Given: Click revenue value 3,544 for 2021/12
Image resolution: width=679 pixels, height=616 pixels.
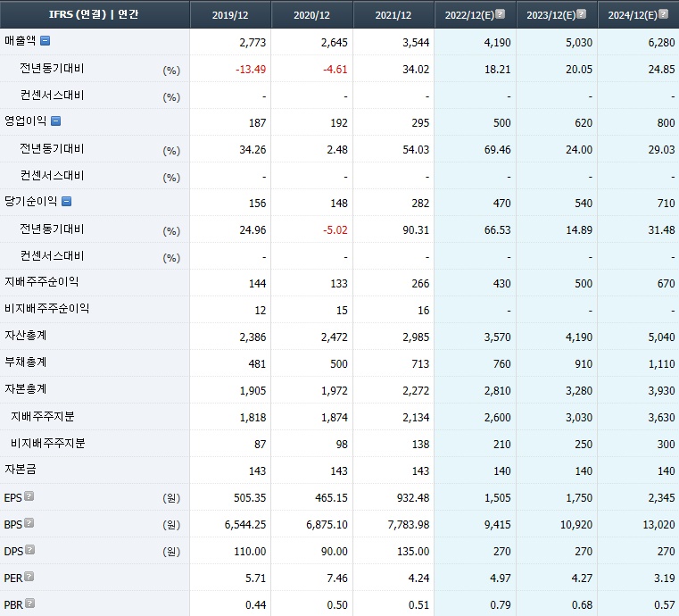Looking at the screenshot, I should pyautogui.click(x=416, y=43).
